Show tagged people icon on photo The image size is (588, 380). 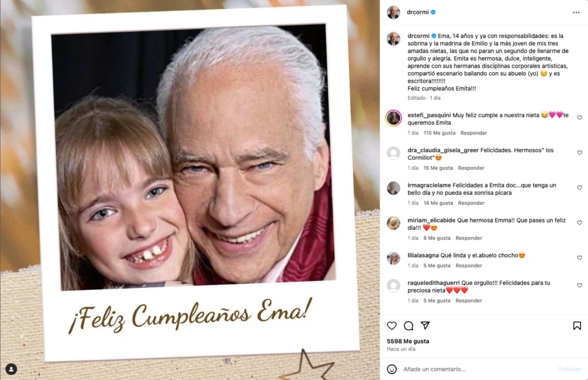click(11, 369)
